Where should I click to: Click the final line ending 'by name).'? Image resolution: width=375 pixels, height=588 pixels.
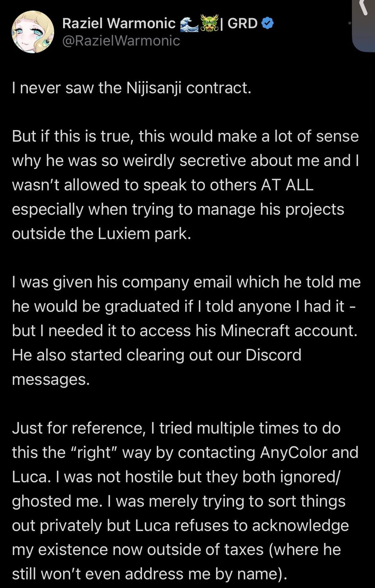[150, 574]
